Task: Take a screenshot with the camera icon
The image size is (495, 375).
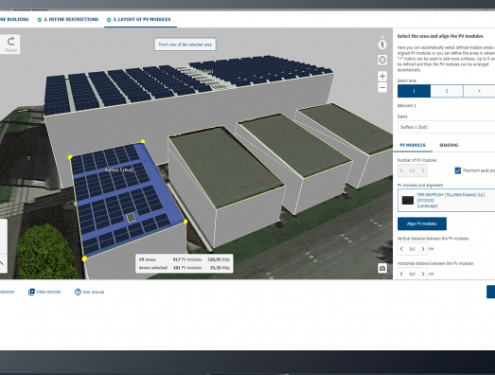Action: (382, 268)
